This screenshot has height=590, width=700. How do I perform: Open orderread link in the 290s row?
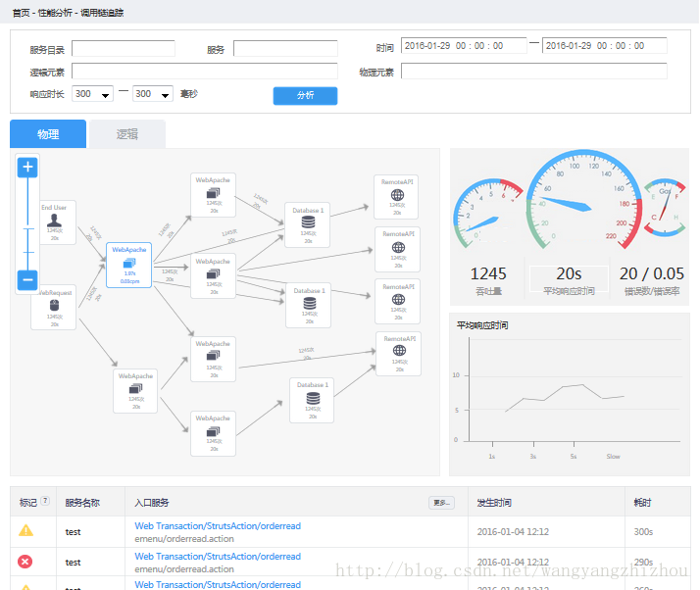(218, 557)
